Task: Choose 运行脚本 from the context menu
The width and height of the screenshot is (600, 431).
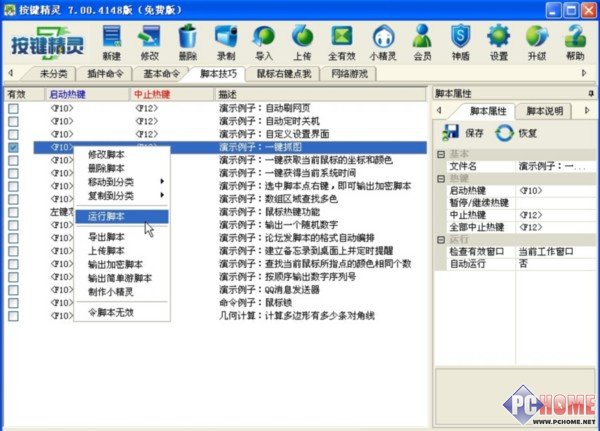Action: [108, 215]
